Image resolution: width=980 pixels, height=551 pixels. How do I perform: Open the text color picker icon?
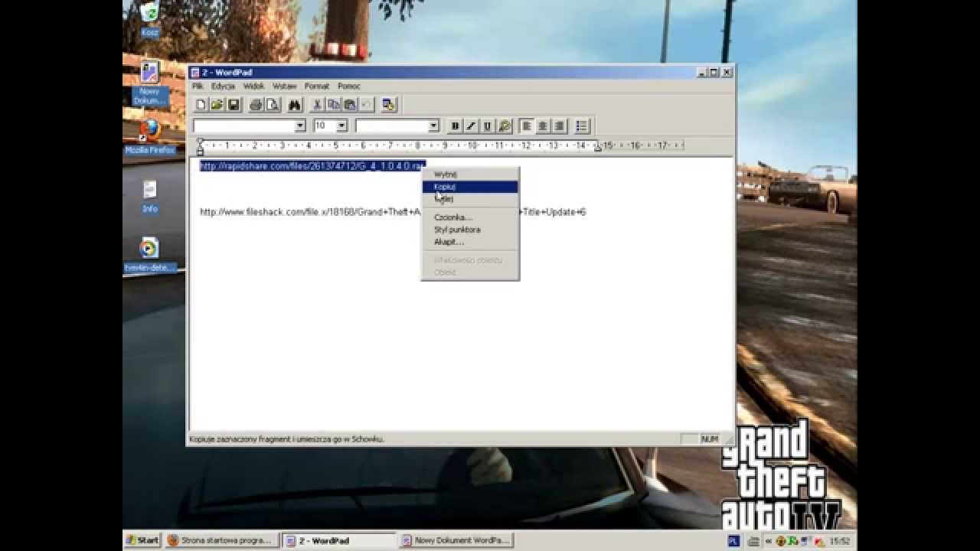click(x=505, y=126)
